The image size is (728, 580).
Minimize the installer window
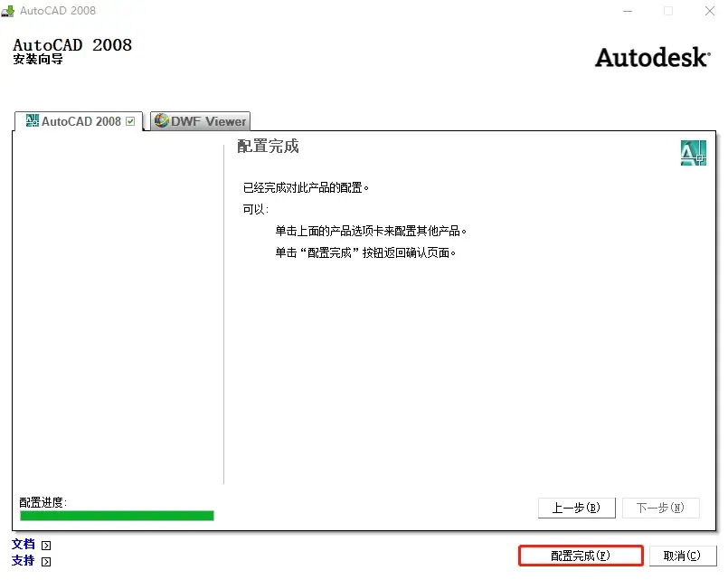[x=628, y=11]
